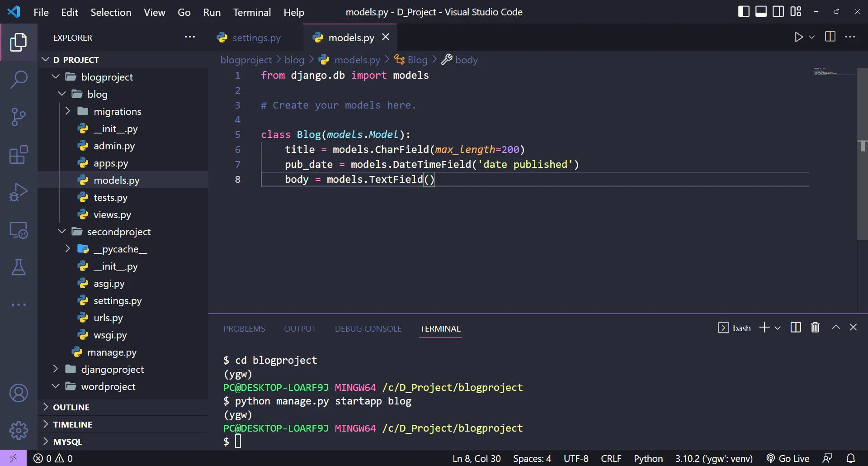
Task: Expand the migrations folder
Action: 117,111
